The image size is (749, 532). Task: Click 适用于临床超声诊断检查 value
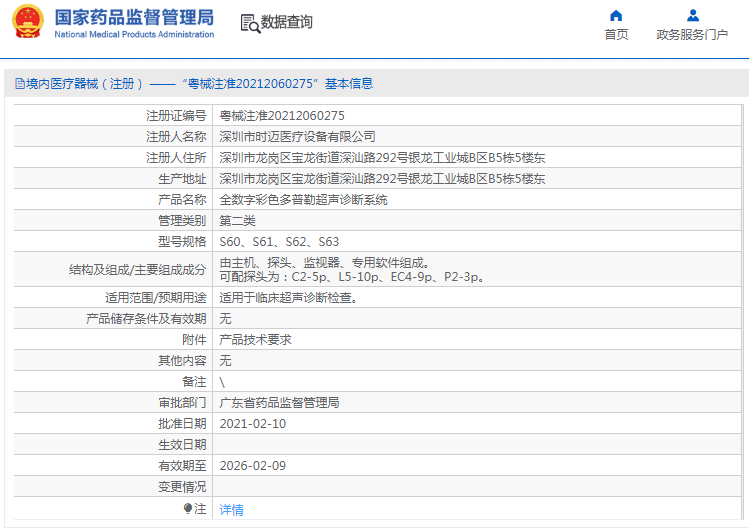click(x=289, y=298)
